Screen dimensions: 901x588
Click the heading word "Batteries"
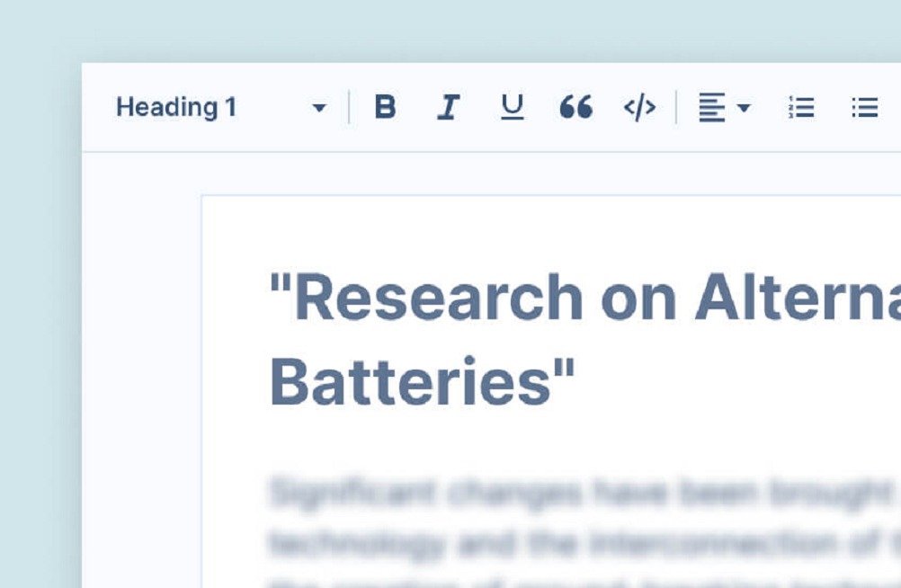click(412, 382)
